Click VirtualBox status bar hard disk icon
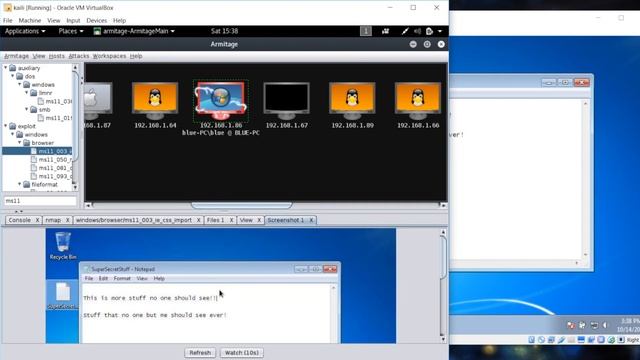 click(531, 340)
